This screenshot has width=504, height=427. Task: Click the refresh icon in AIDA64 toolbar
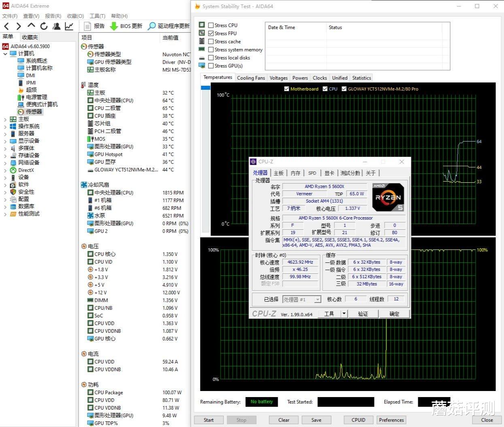pyautogui.click(x=44, y=26)
